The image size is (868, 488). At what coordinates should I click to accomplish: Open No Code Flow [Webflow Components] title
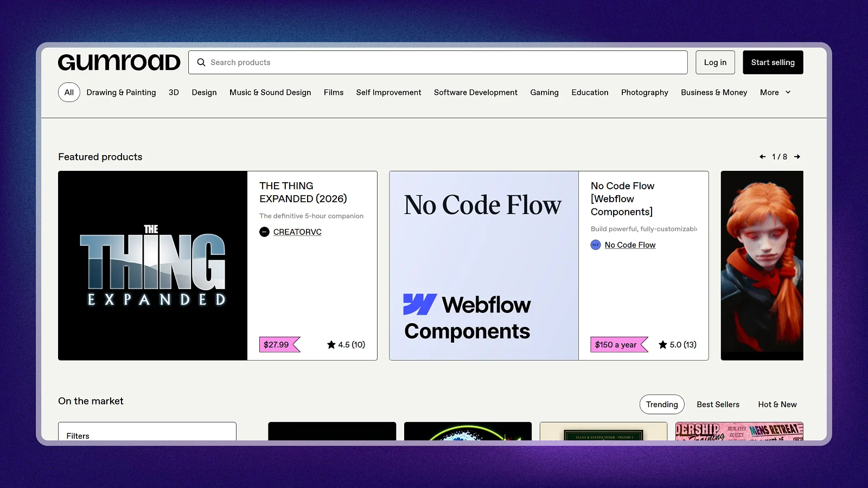(x=622, y=199)
